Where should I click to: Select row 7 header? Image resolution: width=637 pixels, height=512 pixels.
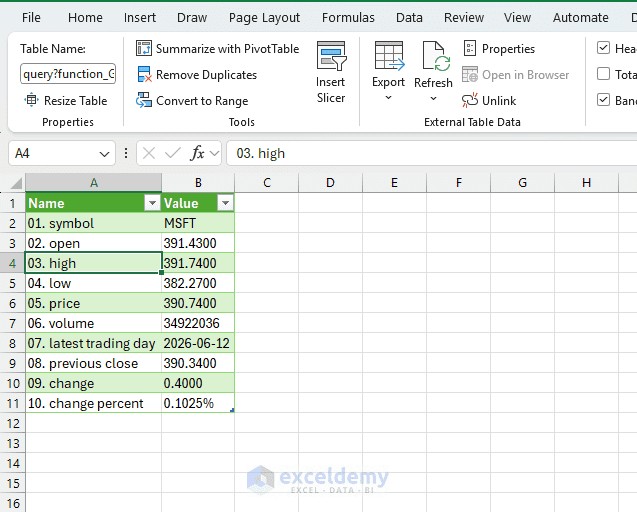13,323
